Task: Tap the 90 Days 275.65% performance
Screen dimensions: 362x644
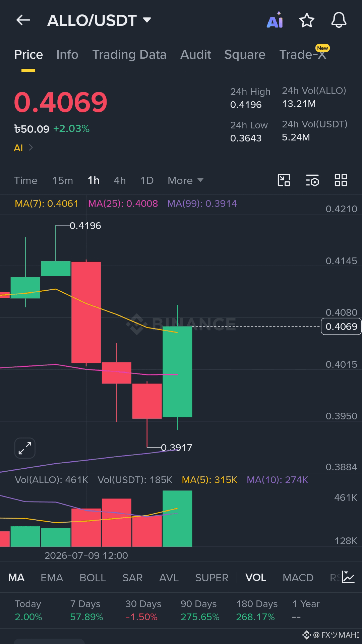Action: [x=200, y=610]
